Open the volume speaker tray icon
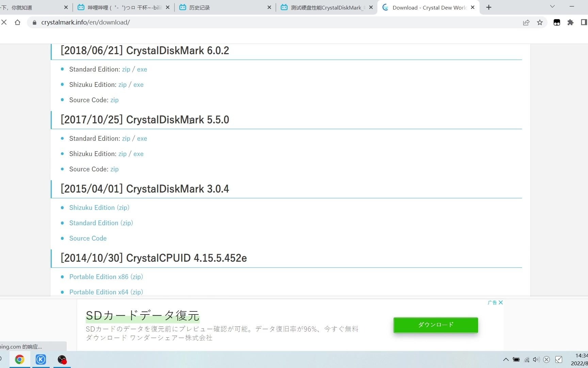Viewport: 588px width, 368px height. pyautogui.click(x=536, y=359)
